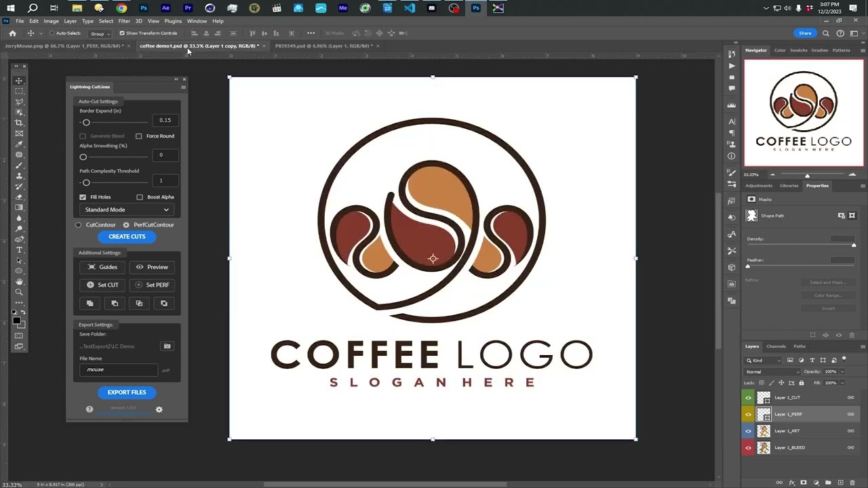868x488 pixels.
Task: Select the Zoom tool in the toolbar
Action: 19,292
